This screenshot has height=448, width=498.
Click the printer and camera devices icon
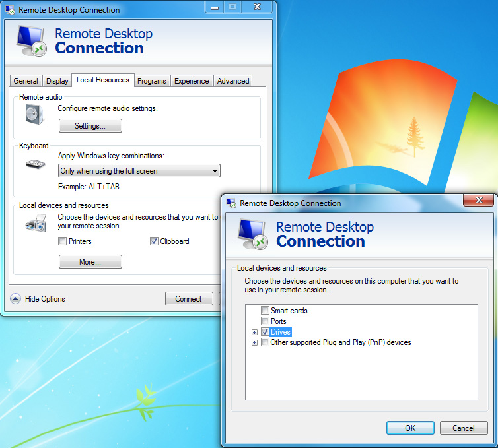(x=36, y=224)
